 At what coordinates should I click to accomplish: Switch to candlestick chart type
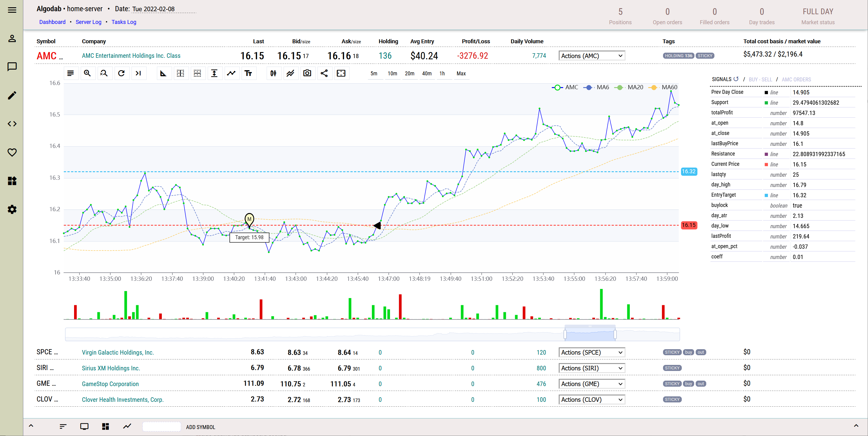273,73
